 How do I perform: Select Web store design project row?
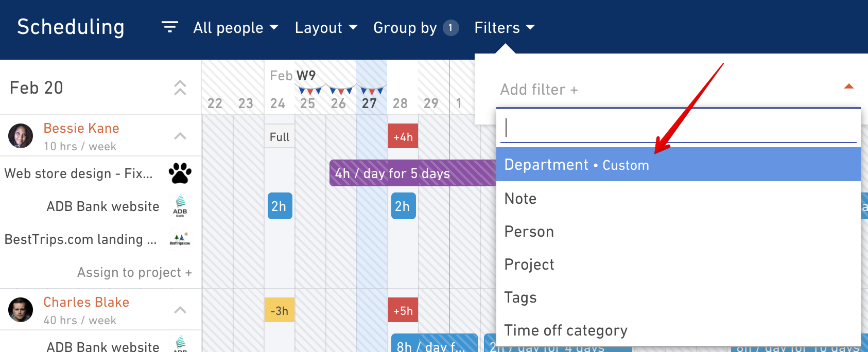point(100,173)
